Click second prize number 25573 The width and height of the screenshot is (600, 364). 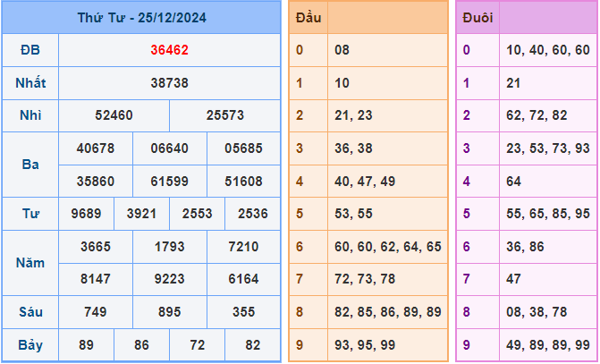(x=224, y=116)
